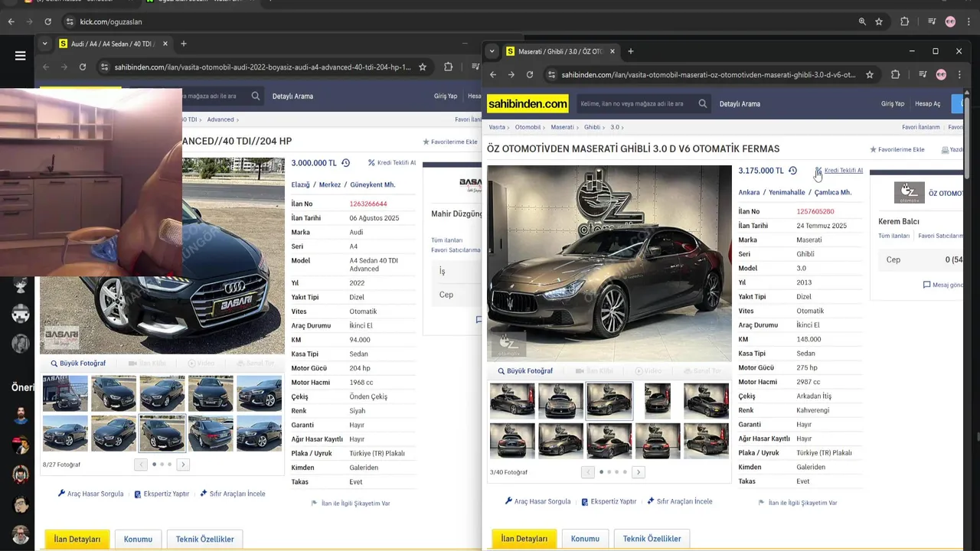Screen dimensions: 980x551
Task: Focus sahibinden search field in Maserati window
Action: (x=638, y=103)
